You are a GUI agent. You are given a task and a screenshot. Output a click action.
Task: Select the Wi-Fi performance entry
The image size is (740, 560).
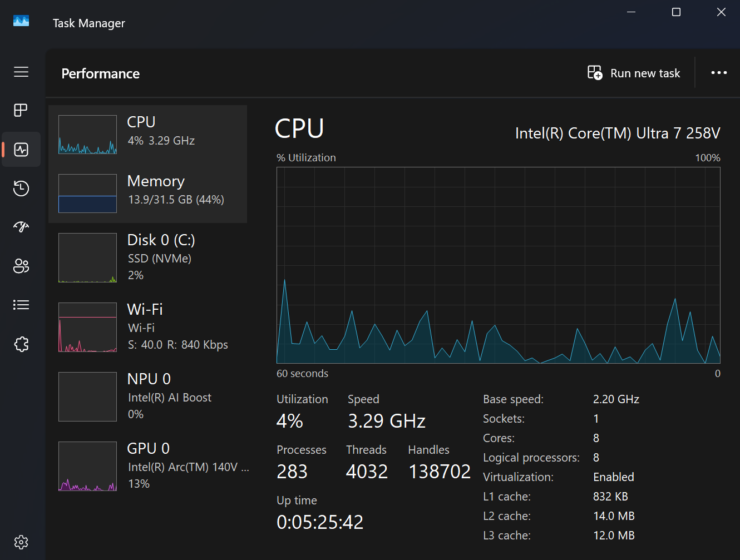[148, 327]
